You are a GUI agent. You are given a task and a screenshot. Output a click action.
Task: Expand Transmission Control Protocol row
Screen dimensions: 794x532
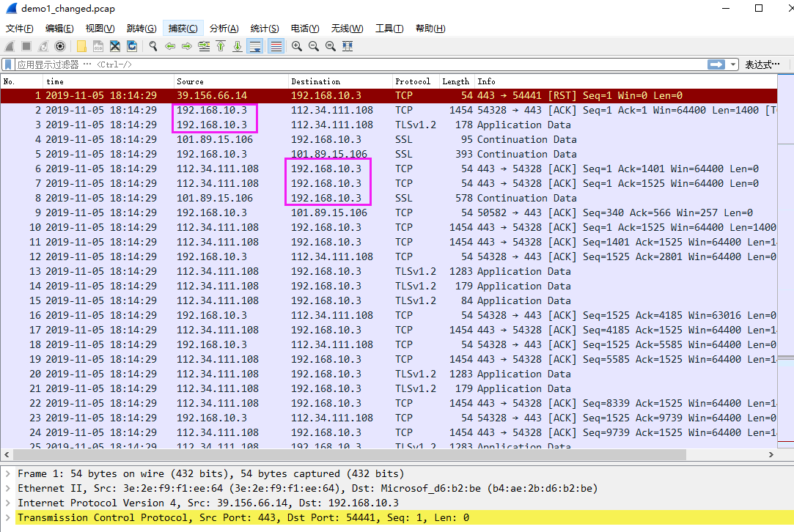click(8, 518)
